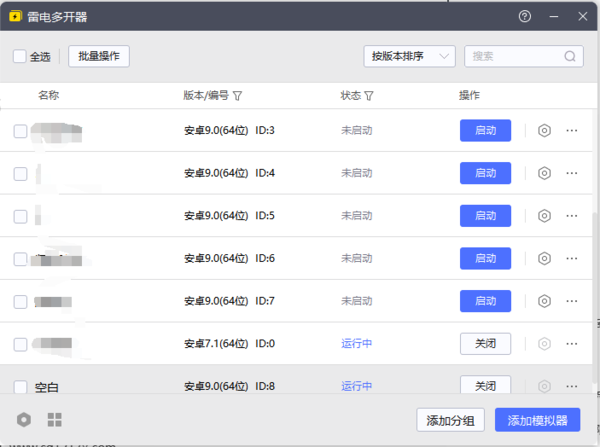The height and width of the screenshot is (447, 600).
Task: Open more options menu for ID:5
Action: coord(572,216)
